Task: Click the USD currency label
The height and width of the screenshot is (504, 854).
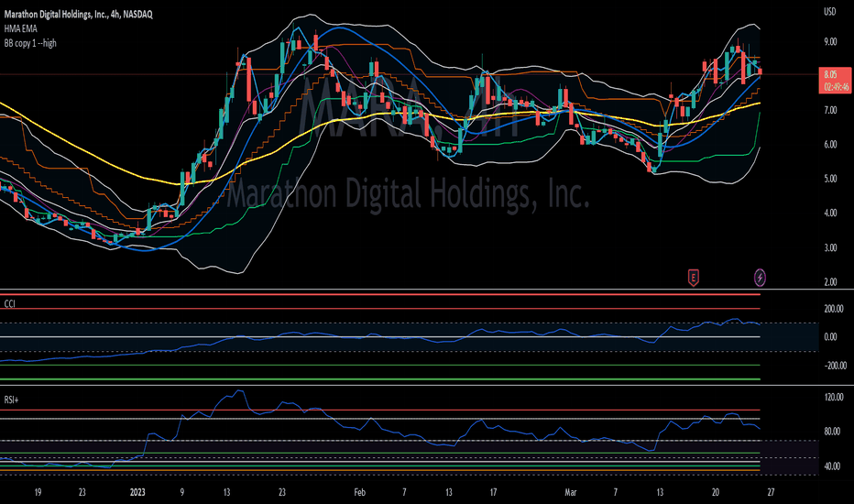Action: pos(829,11)
